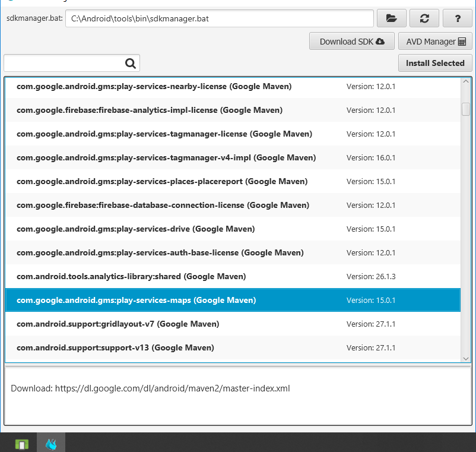Viewport: 476px width, 452px height.
Task: Select firebase-analytics-impl-license package
Action: (233, 110)
